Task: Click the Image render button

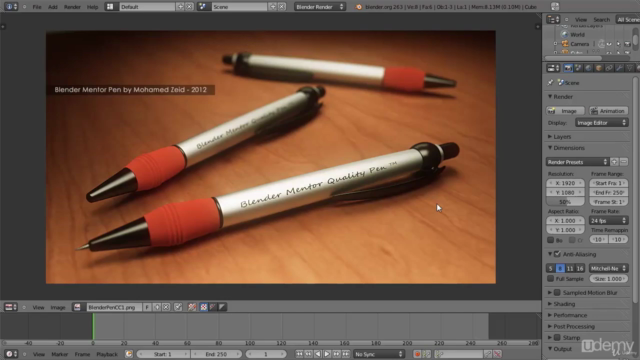Action: click(x=565, y=111)
